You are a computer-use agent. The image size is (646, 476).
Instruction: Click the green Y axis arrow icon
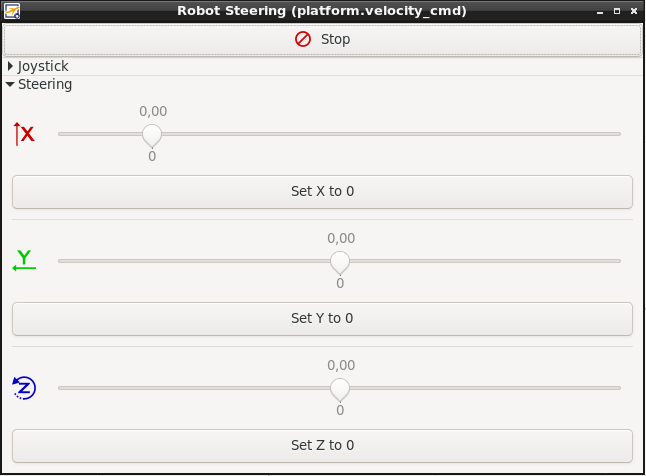point(24,261)
